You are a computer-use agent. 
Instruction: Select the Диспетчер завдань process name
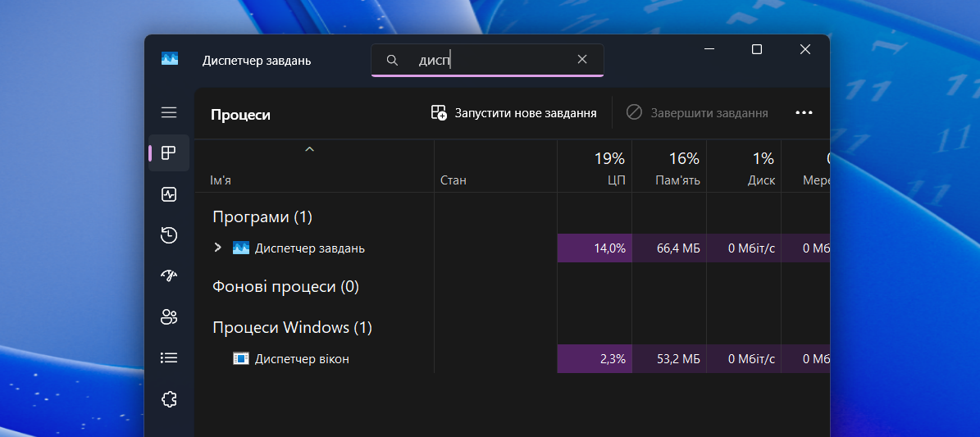(310, 248)
